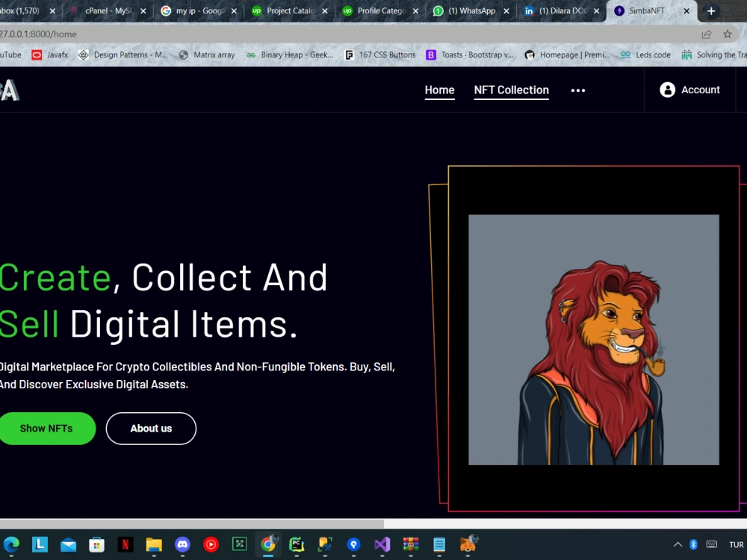
Task: Switch to the cPanel MySQL tab
Action: click(108, 10)
